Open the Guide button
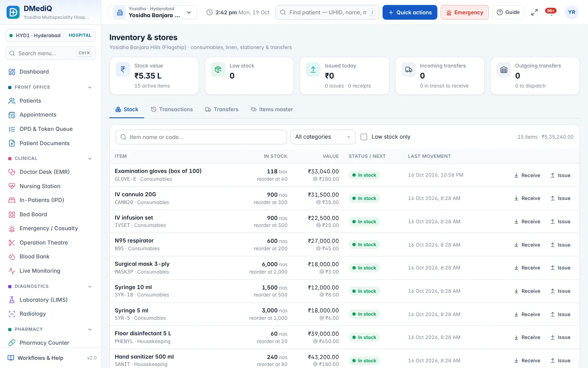 point(508,12)
